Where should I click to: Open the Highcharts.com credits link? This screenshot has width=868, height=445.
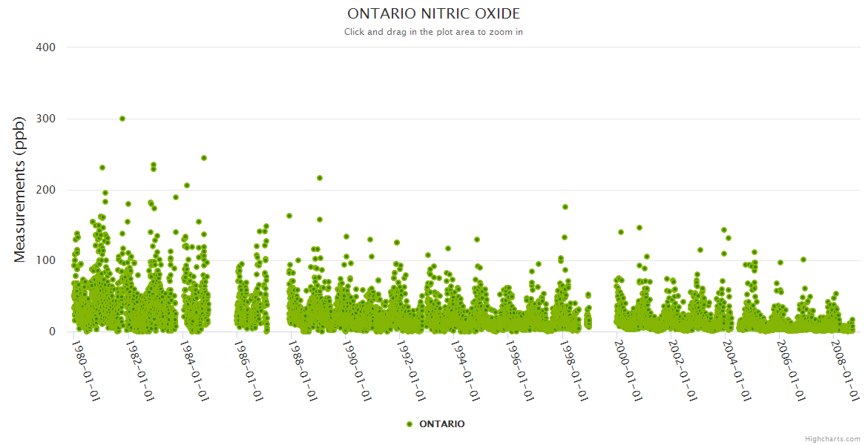click(832, 439)
